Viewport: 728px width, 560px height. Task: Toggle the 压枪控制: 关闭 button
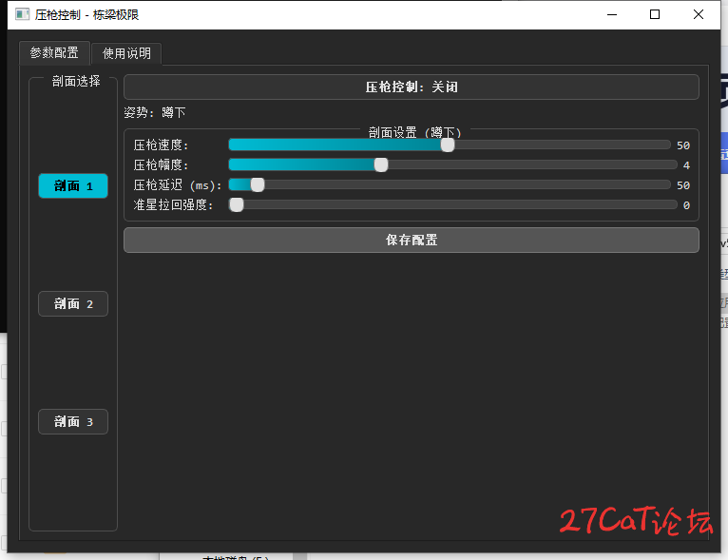(412, 87)
